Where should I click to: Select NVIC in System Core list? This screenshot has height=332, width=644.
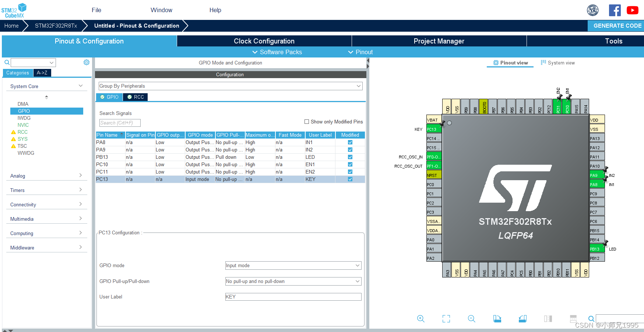(23, 125)
